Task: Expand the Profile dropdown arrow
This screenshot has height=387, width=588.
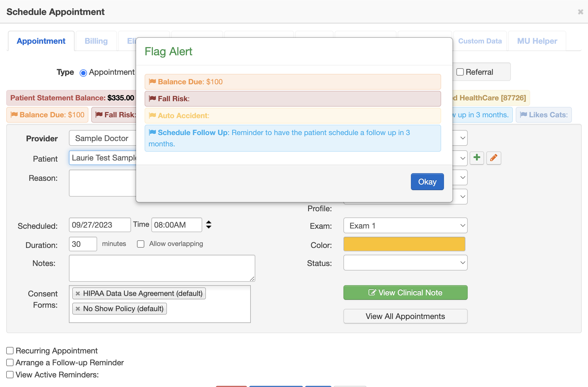Action: [462, 197]
